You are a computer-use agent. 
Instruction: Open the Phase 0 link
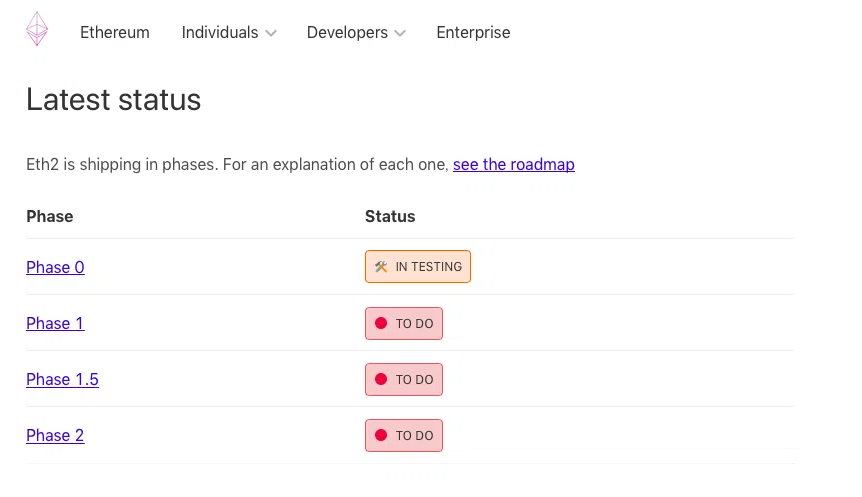pyautogui.click(x=56, y=267)
